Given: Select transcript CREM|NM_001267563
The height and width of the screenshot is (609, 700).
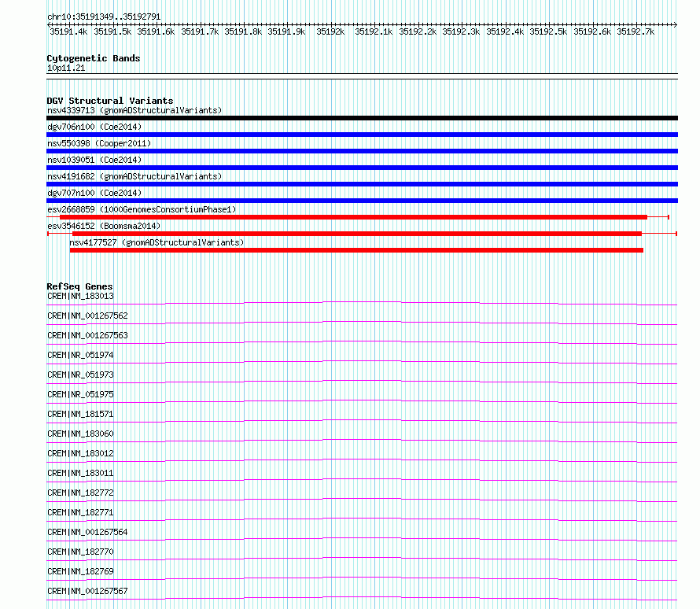Looking at the screenshot, I should (x=87, y=335).
